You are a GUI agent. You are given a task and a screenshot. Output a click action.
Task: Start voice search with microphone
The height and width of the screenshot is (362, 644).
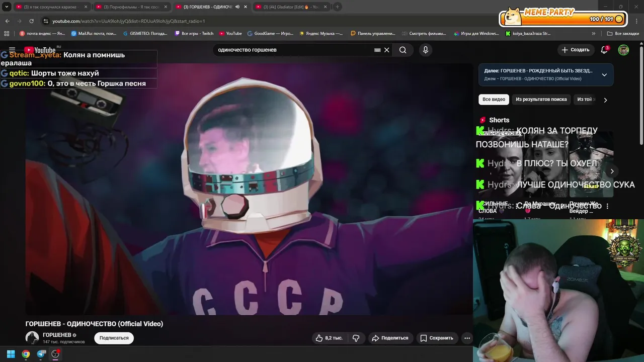point(426,50)
